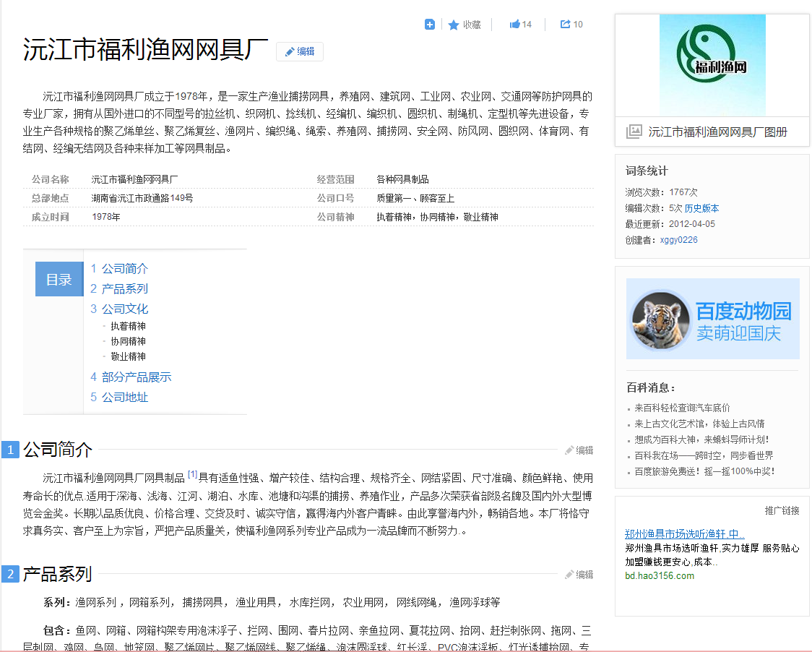This screenshot has width=812, height=652.
Task: Open 想成为百科大神 news item
Action: click(x=701, y=439)
